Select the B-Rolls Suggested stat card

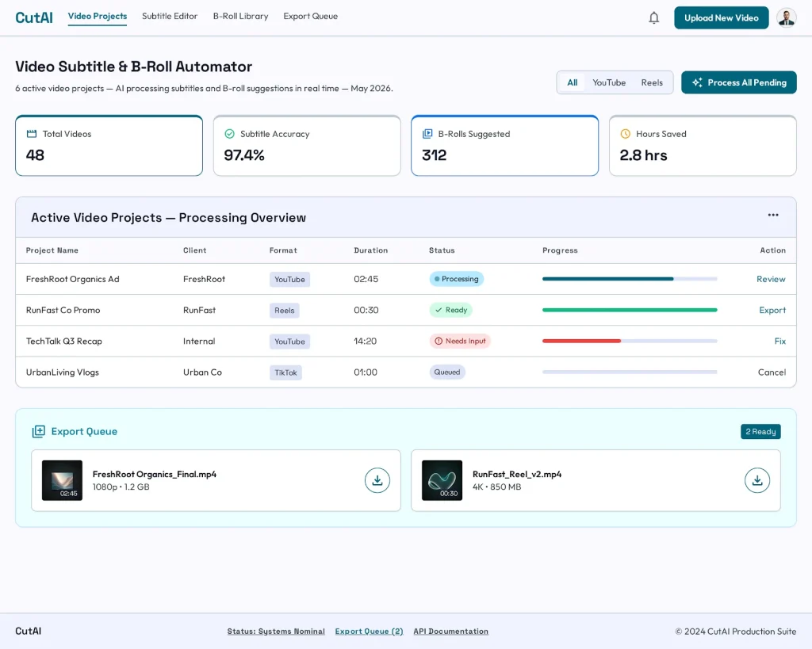pos(505,146)
